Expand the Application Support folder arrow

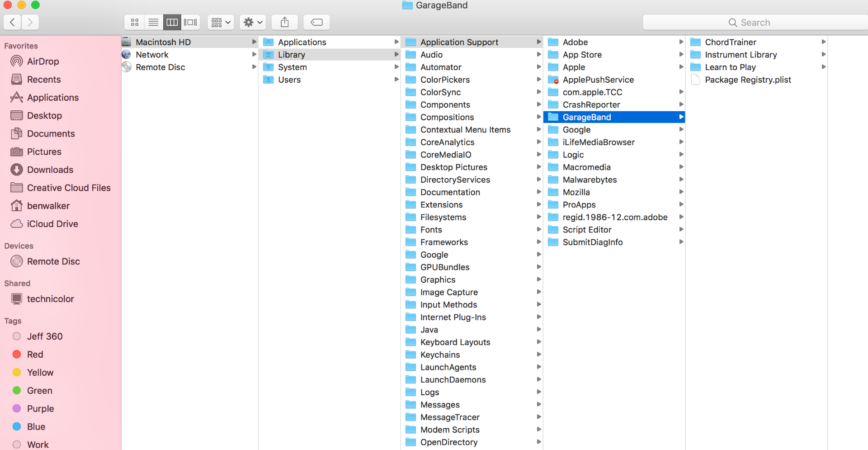coord(538,42)
